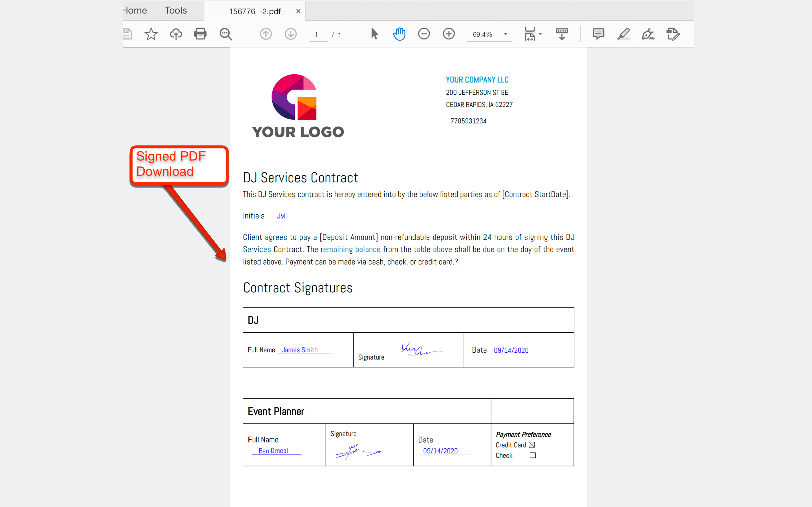Save the file using the floppy disk icon
Image resolution: width=812 pixels, height=507 pixels.
click(x=127, y=34)
